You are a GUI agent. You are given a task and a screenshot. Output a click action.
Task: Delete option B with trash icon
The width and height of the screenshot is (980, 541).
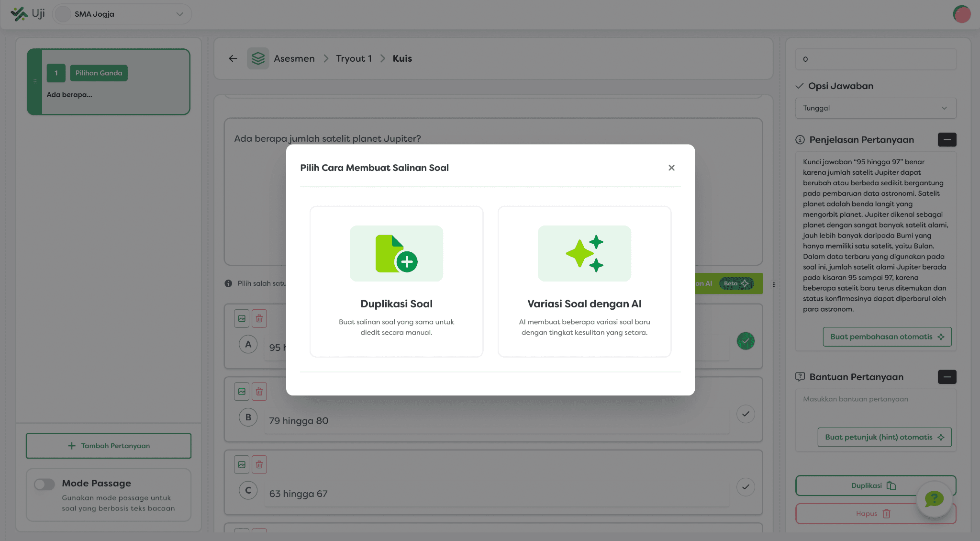point(259,392)
